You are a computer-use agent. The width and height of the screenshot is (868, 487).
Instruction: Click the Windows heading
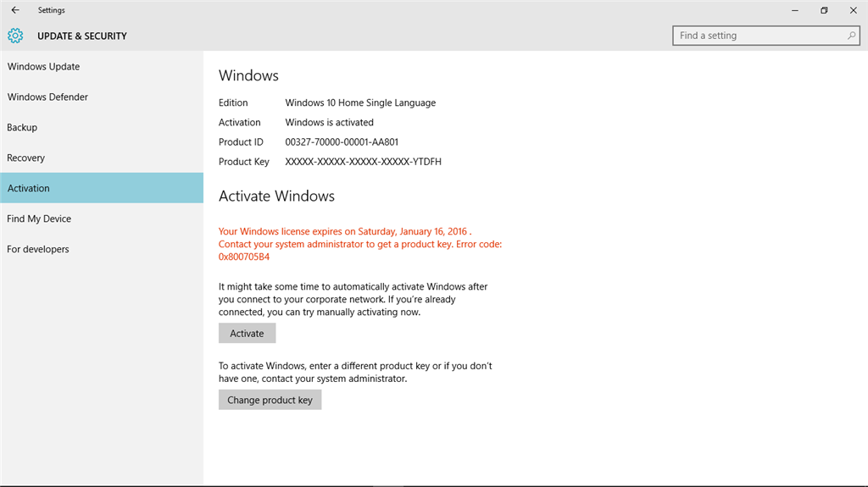248,75
